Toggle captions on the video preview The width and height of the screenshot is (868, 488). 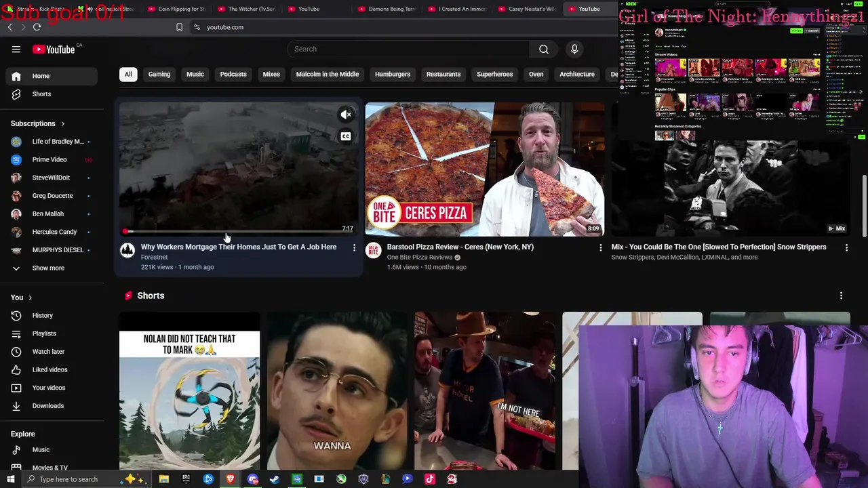click(346, 136)
